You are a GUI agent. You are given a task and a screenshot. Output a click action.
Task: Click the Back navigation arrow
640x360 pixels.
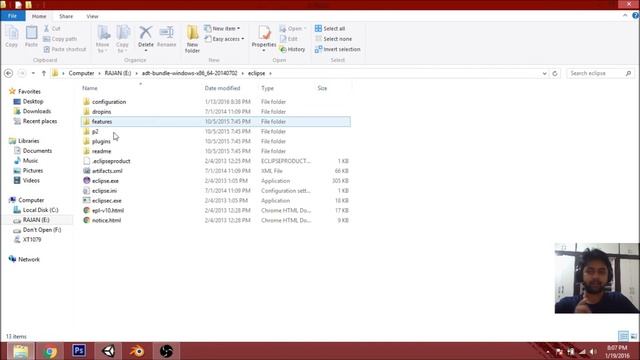[9, 73]
